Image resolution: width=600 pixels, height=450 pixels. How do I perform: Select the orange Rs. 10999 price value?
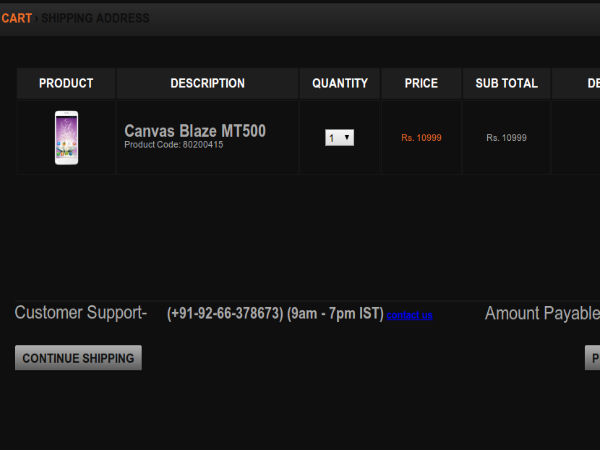coord(421,138)
